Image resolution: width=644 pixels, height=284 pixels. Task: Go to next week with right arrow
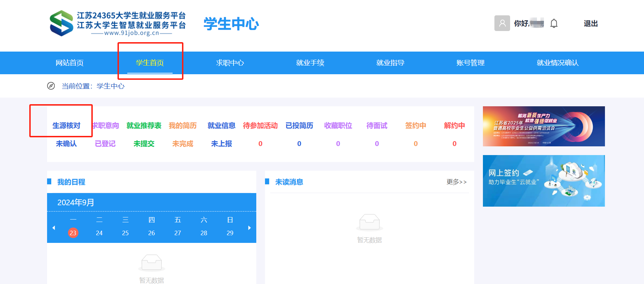[249, 228]
